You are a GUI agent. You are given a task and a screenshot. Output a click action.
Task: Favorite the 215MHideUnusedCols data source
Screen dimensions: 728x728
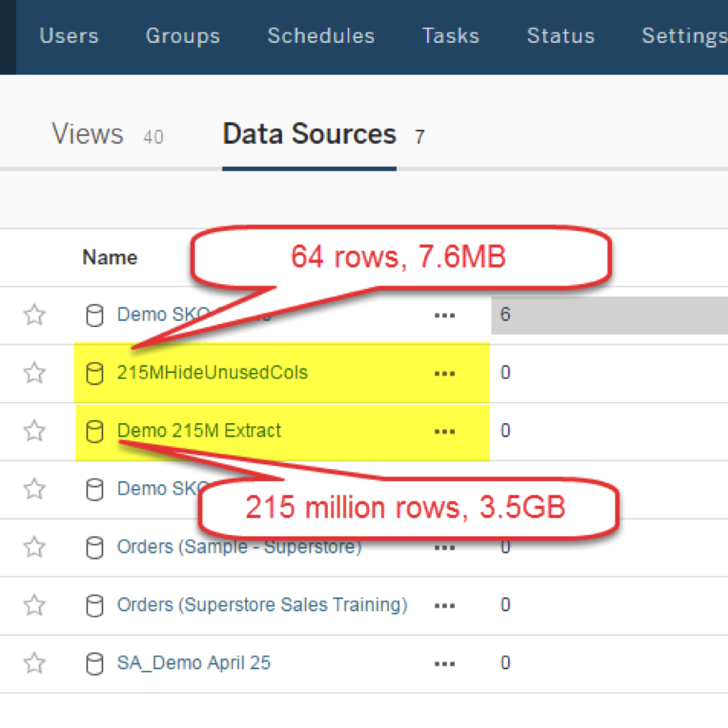click(x=34, y=373)
